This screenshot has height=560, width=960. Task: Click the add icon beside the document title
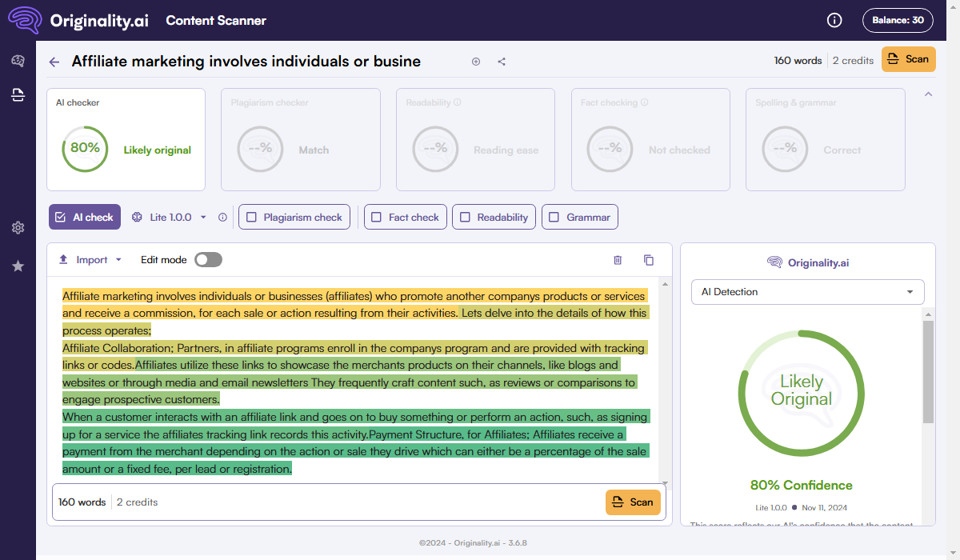(476, 62)
